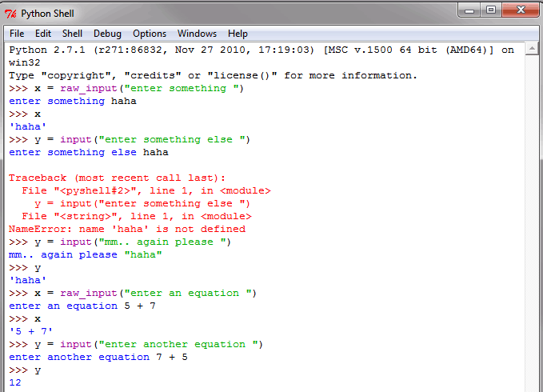The width and height of the screenshot is (543, 392).
Task: Maximize the Python Shell window
Action: point(492,10)
